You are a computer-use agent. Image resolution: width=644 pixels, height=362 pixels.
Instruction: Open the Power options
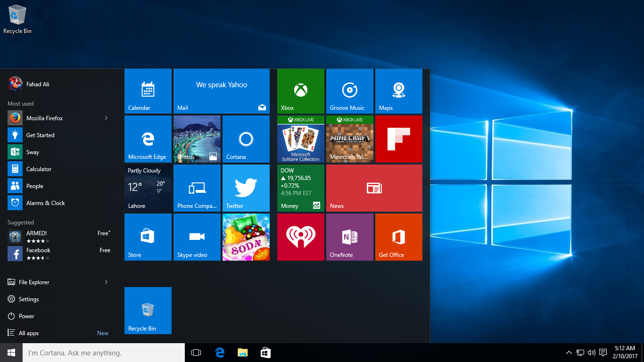(59, 316)
